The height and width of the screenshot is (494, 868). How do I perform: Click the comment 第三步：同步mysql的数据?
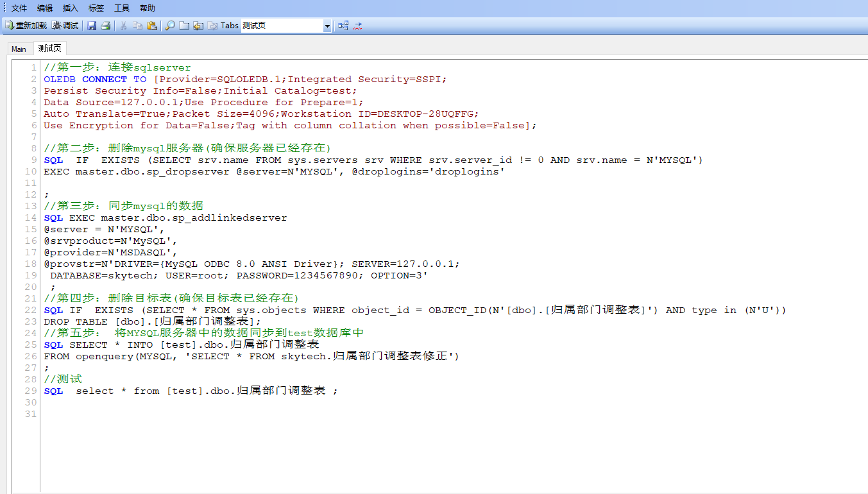123,206
